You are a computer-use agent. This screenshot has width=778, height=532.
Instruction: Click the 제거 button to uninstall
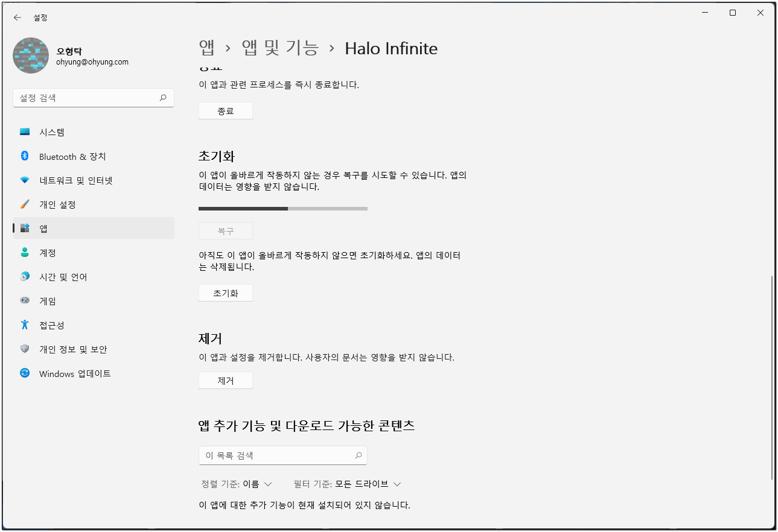pyautogui.click(x=226, y=381)
